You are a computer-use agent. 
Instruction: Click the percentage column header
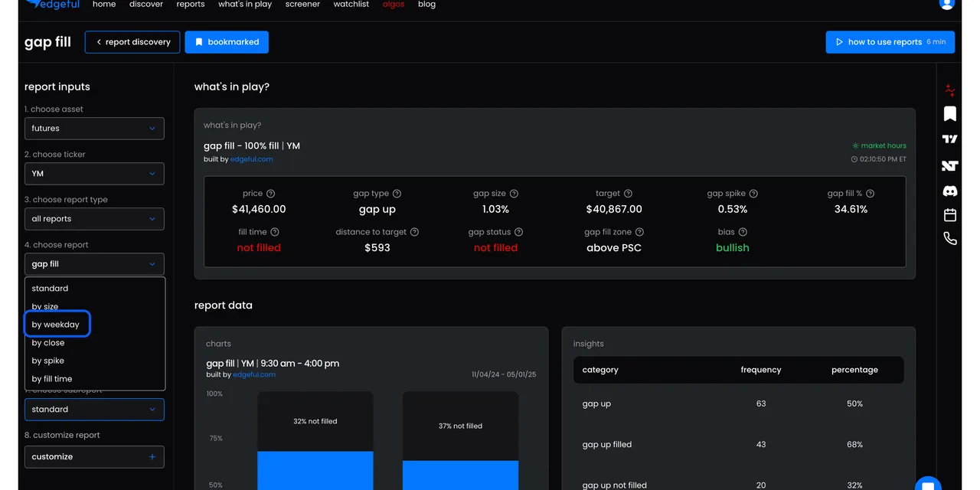point(854,370)
